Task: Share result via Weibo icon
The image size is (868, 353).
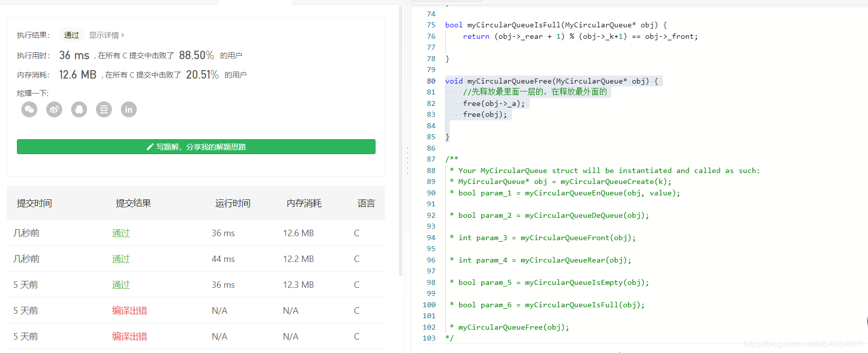Action: pos(54,109)
